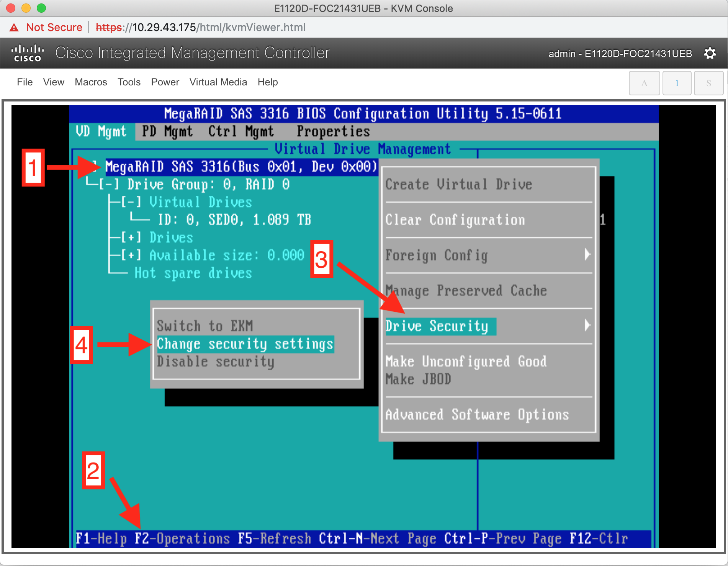Select Clear Configuration from the menu
This screenshot has height=566, width=728.
pyautogui.click(x=455, y=220)
